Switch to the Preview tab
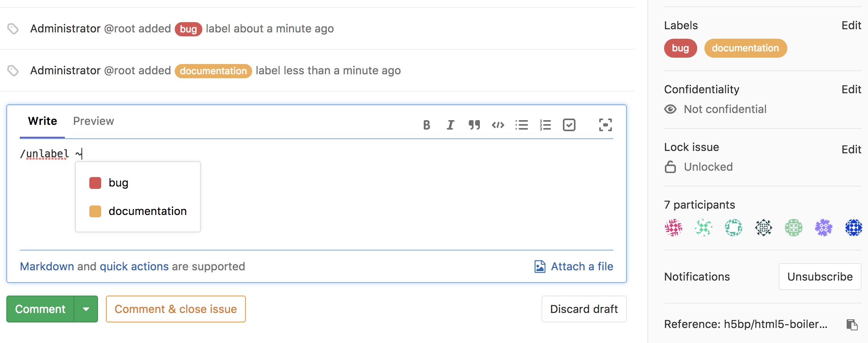868x343 pixels. point(93,121)
